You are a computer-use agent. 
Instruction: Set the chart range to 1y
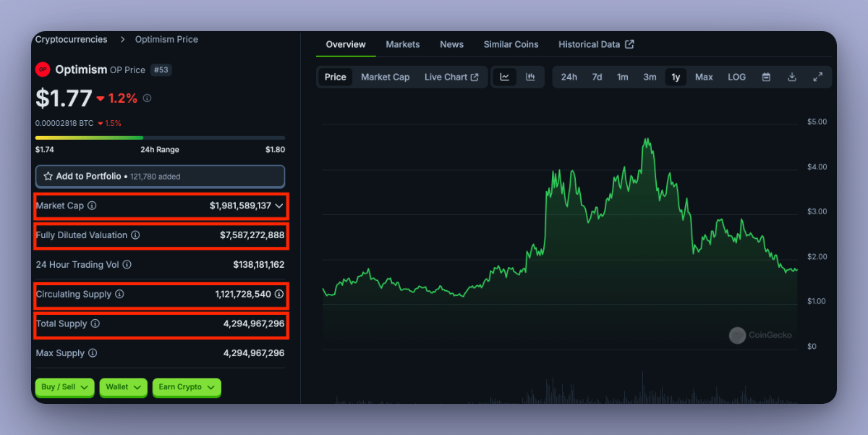pyautogui.click(x=676, y=77)
